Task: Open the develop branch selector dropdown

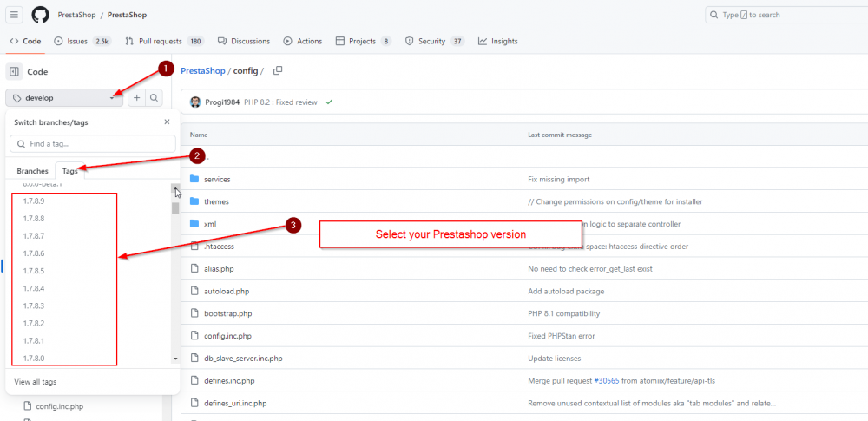Action: pos(64,98)
